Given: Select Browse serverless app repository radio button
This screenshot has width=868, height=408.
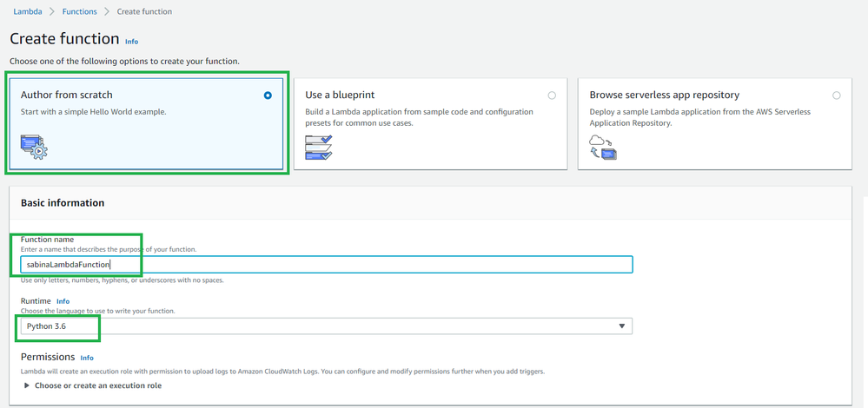Looking at the screenshot, I should click(836, 95).
